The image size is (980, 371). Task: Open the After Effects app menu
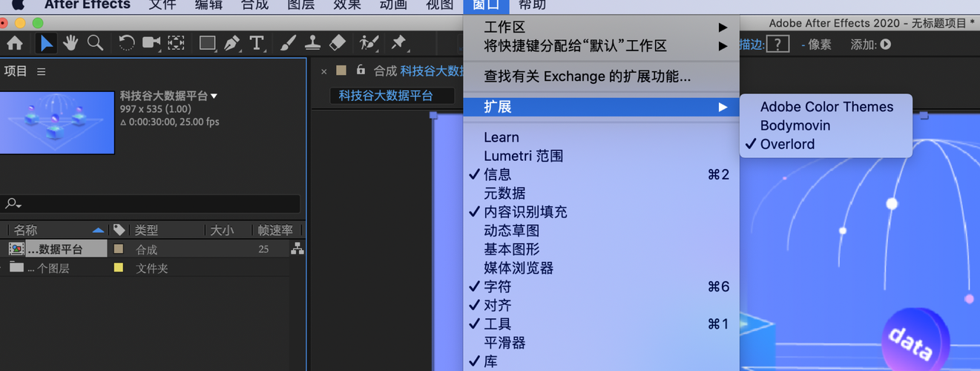(x=87, y=4)
